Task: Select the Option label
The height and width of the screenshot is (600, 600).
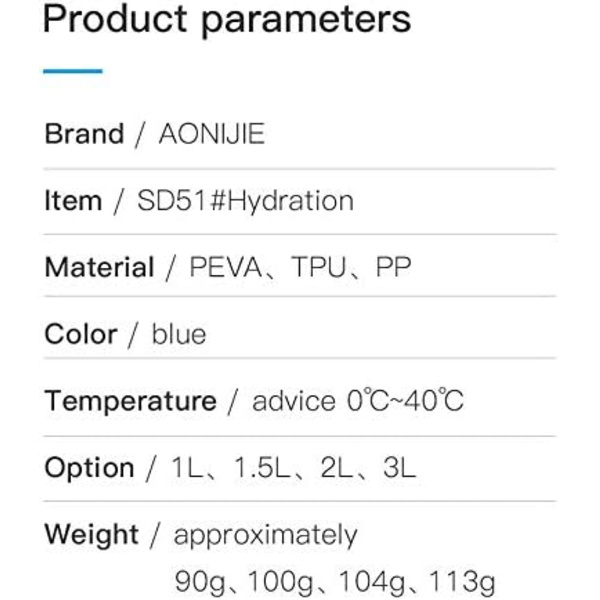Action: (90, 468)
